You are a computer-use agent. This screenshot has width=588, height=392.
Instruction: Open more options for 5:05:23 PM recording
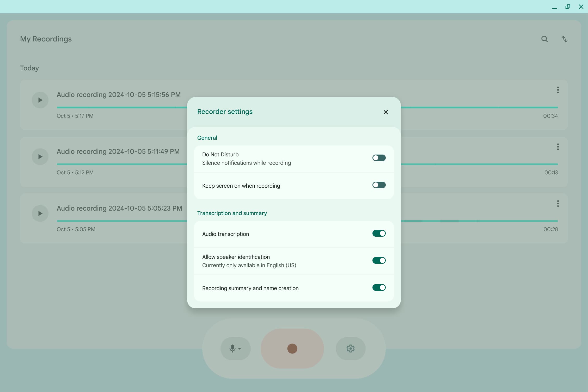pyautogui.click(x=558, y=204)
